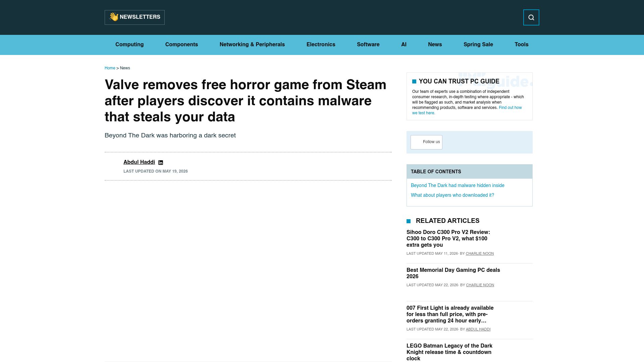Open the search magnifier icon

tap(531, 17)
